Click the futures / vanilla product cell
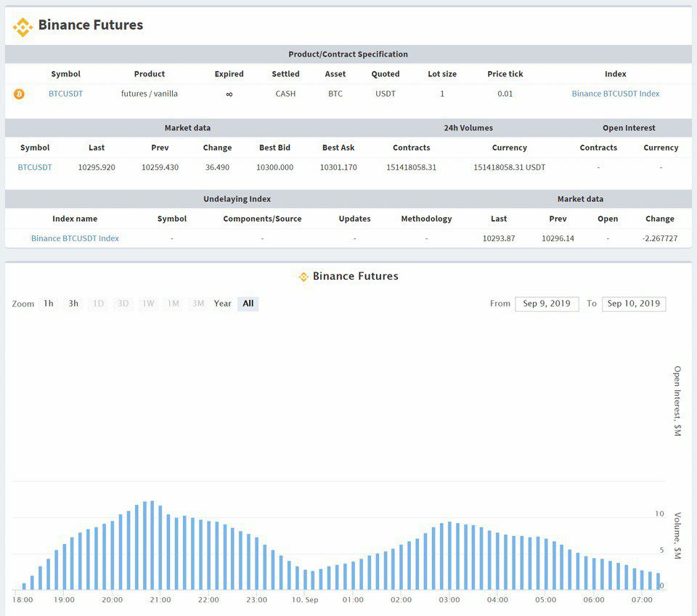The width and height of the screenshot is (697, 616). point(150,94)
